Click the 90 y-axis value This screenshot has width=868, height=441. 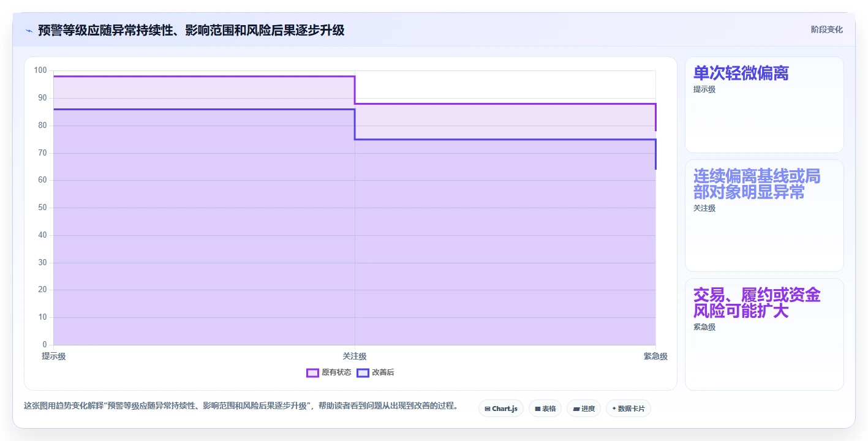pos(42,98)
